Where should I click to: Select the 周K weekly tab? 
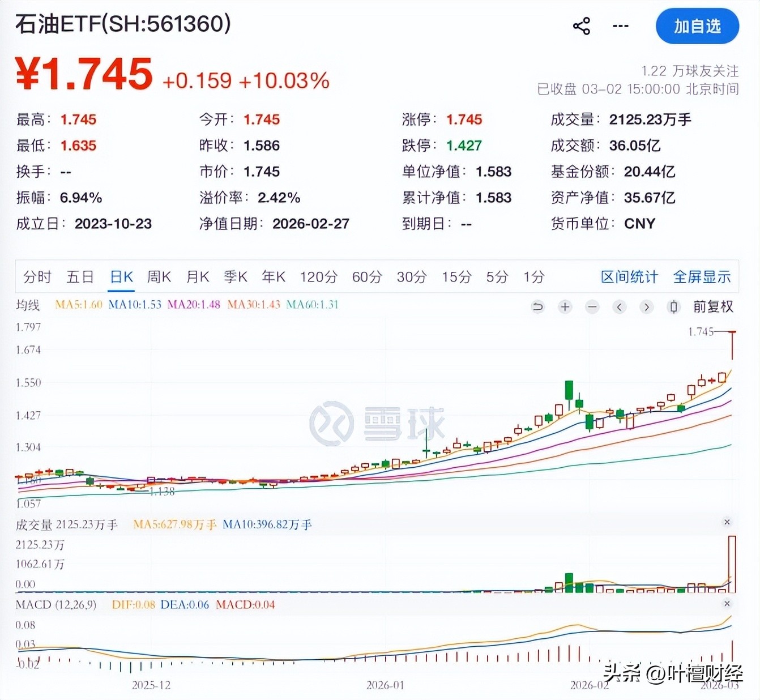click(159, 277)
